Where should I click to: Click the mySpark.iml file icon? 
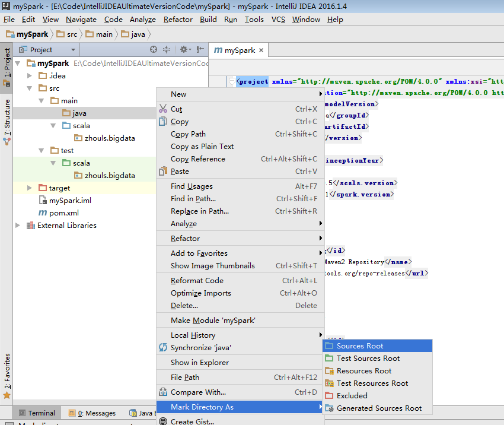pyautogui.click(x=43, y=200)
